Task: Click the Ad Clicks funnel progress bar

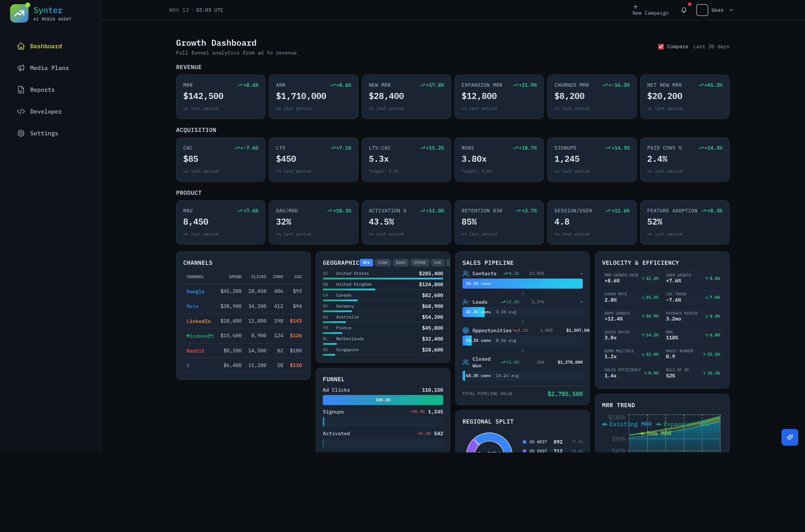Action: pos(383,400)
